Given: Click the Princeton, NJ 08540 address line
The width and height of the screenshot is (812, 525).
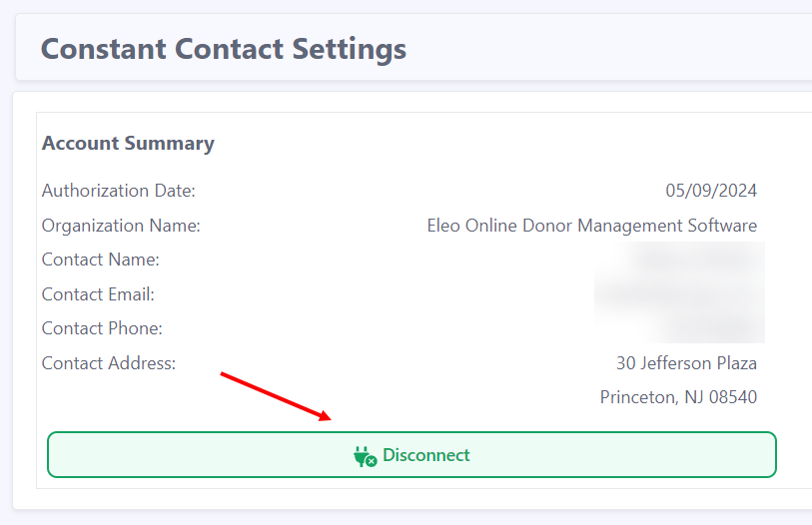Looking at the screenshot, I should [x=678, y=397].
